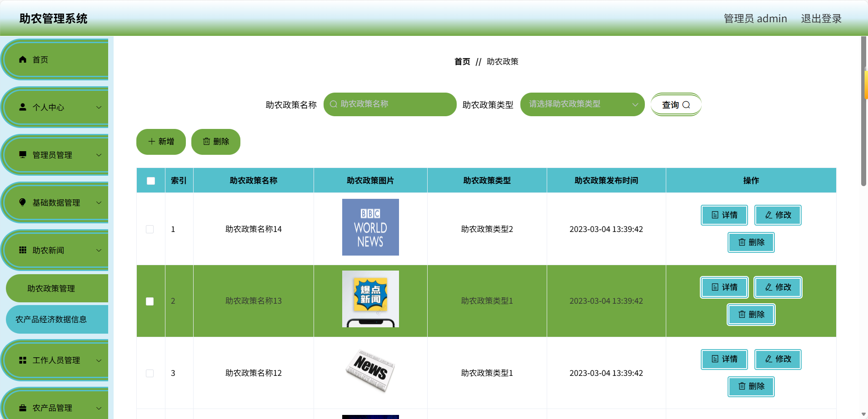Click into the 助农政策名称 search input
868x419 pixels.
click(x=390, y=104)
